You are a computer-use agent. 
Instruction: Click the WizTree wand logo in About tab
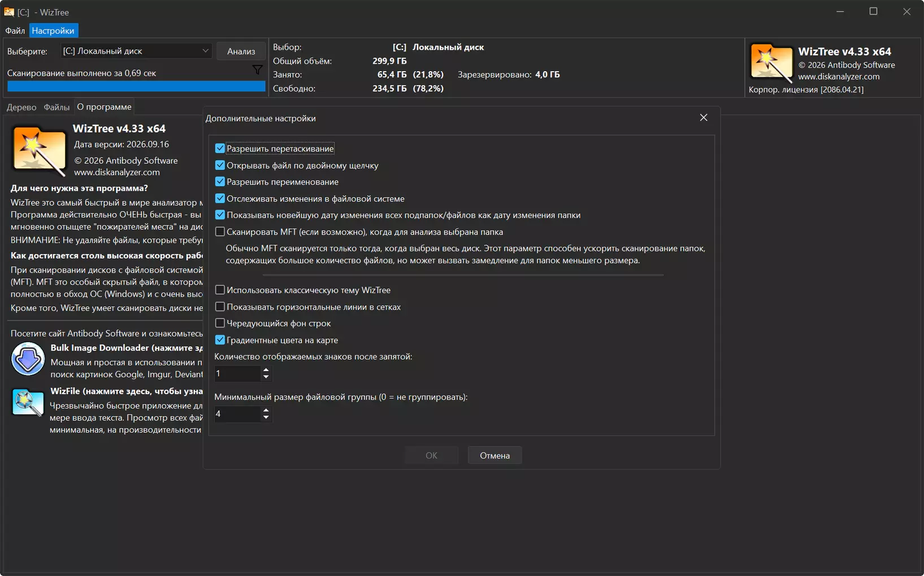(x=39, y=151)
